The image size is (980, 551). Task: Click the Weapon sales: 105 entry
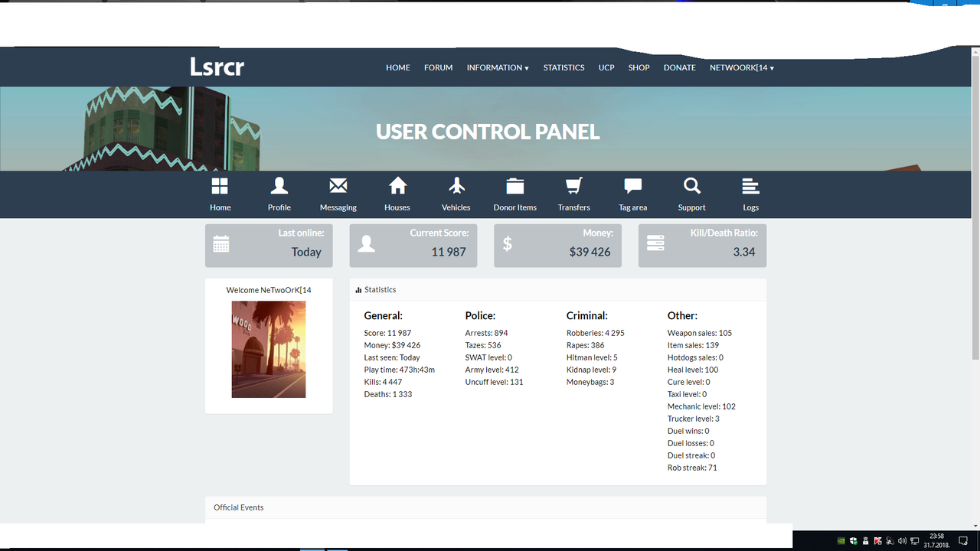pos(700,333)
